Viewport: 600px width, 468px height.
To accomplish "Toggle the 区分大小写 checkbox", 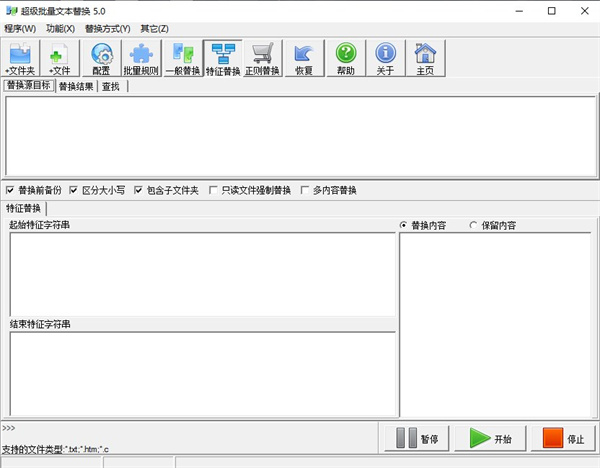I will pyautogui.click(x=97, y=190).
